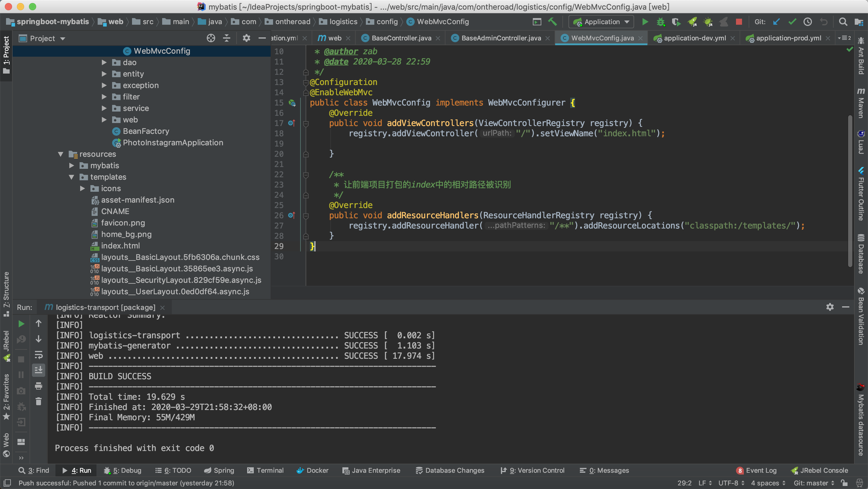Click the locate-in-project crosshair icon
This screenshot has height=489, width=868.
tap(211, 38)
